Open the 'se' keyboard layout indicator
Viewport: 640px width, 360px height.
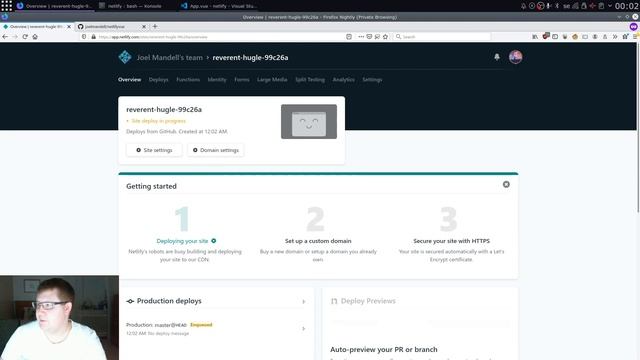tap(567, 6)
